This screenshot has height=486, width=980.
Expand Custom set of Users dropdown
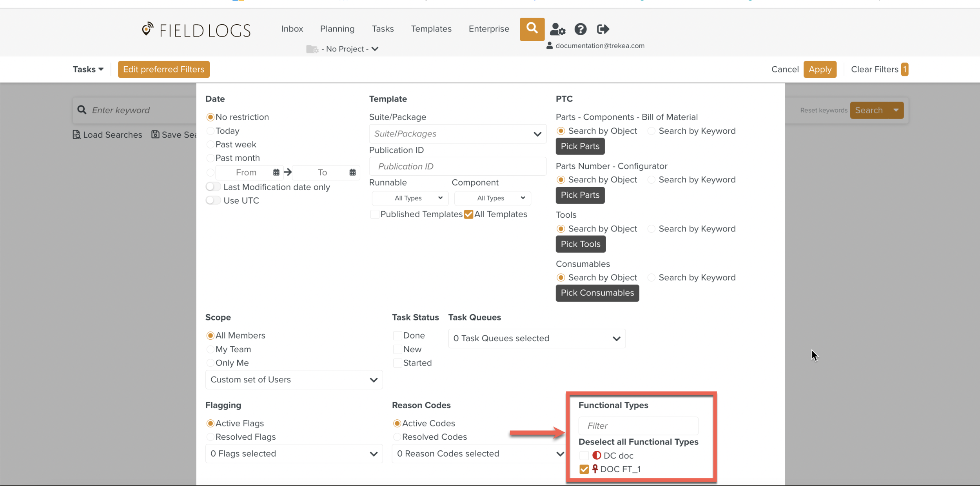click(294, 379)
